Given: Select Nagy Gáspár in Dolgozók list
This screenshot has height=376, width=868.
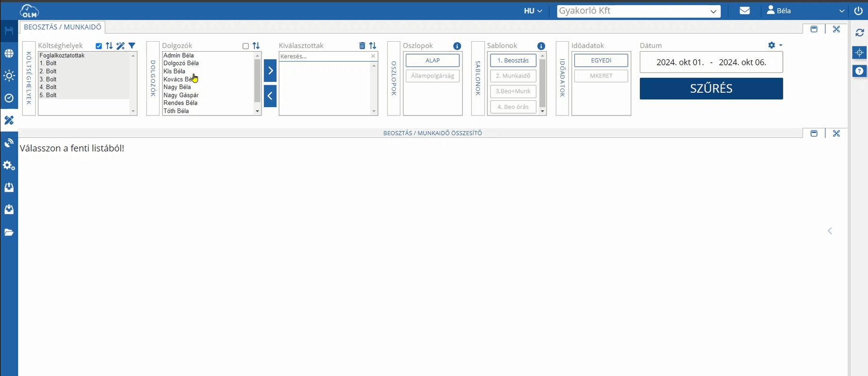Looking at the screenshot, I should pos(181,95).
